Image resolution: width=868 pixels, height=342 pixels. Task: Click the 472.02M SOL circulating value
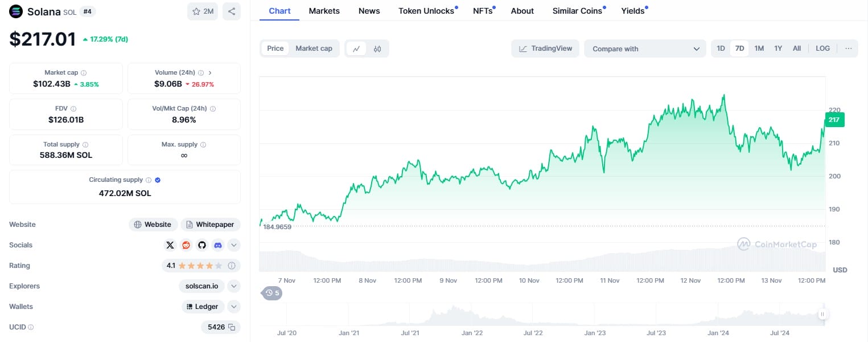[125, 193]
